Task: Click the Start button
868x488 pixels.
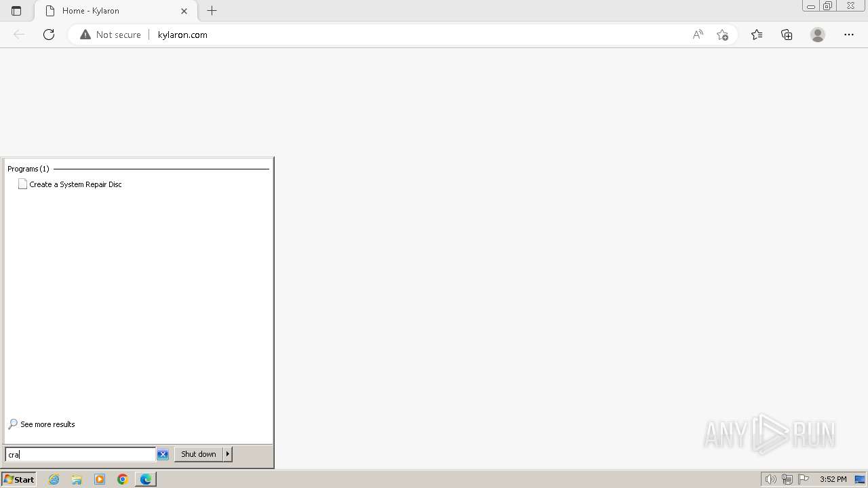Action: (x=18, y=479)
